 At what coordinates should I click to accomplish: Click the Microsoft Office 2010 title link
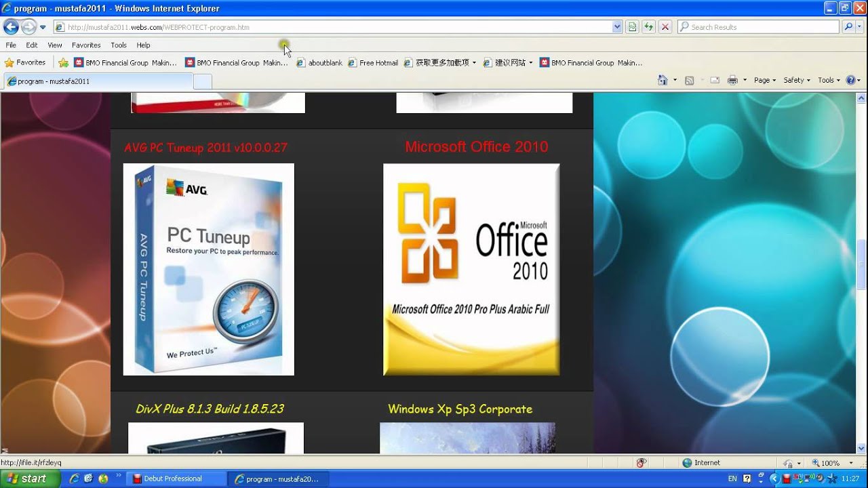pos(476,146)
